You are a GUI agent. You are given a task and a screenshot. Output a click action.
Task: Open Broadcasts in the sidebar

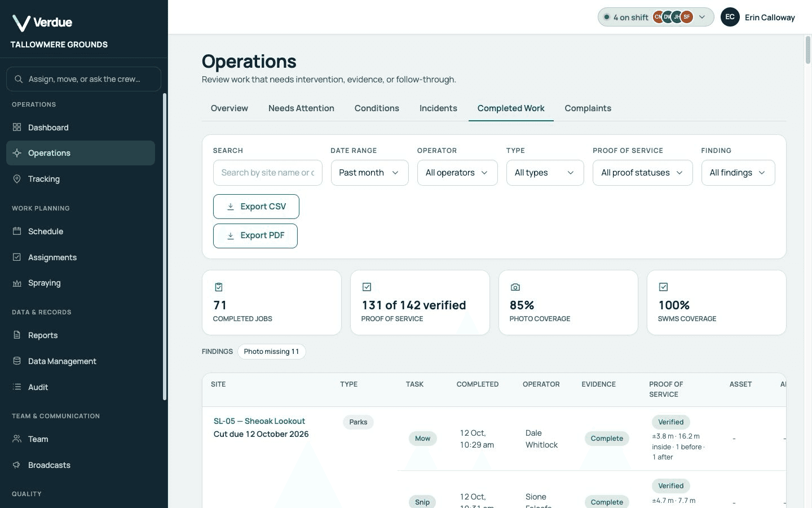click(81, 465)
